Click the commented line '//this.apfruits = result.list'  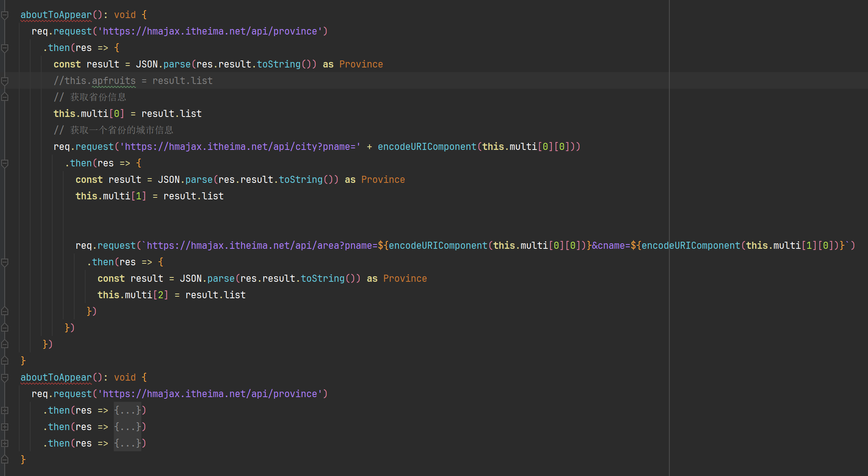click(x=133, y=81)
